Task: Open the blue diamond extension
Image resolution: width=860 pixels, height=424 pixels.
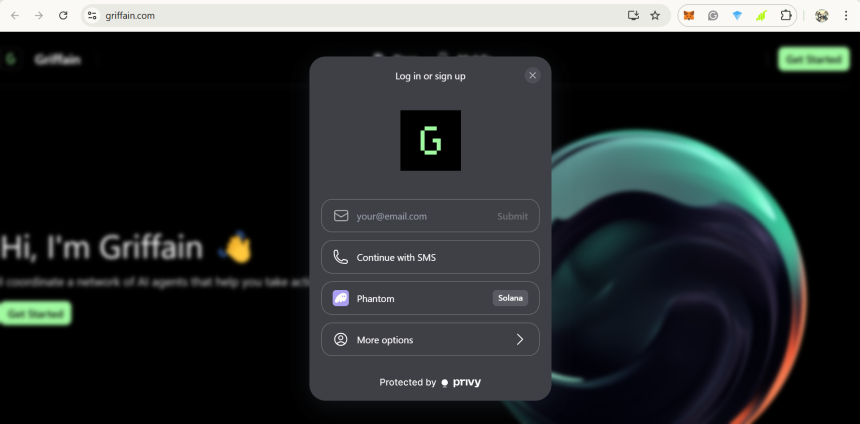Action: click(737, 16)
